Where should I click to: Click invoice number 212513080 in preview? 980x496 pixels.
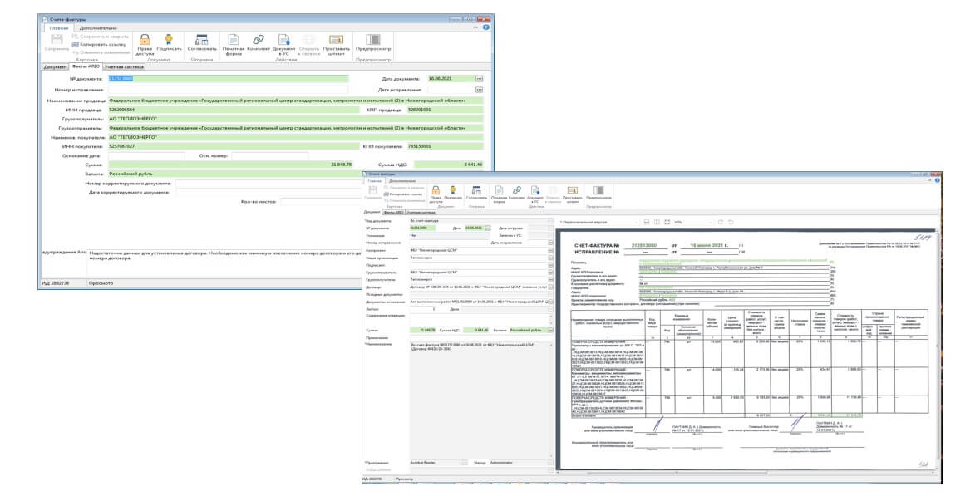(x=644, y=245)
